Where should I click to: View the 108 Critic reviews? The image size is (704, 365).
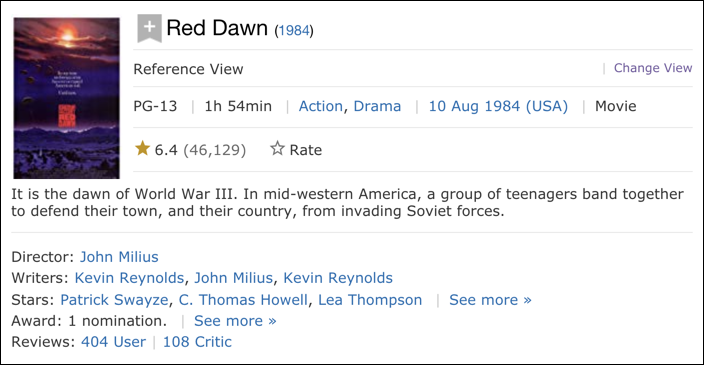pyautogui.click(x=197, y=342)
